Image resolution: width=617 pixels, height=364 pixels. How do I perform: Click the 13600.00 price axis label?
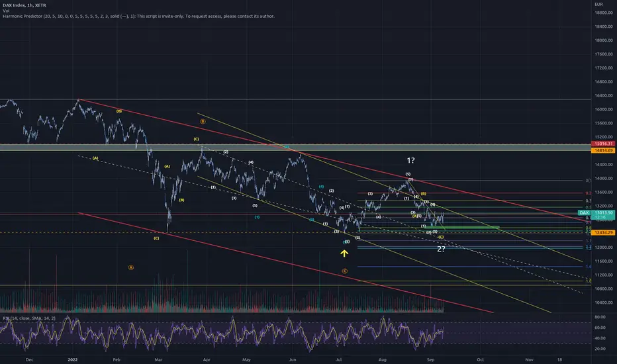coord(604,193)
